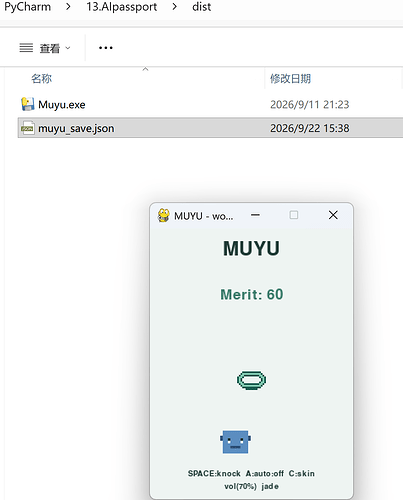Navigate to PyCharm in breadcrumb
403x500 pixels.
tap(27, 7)
